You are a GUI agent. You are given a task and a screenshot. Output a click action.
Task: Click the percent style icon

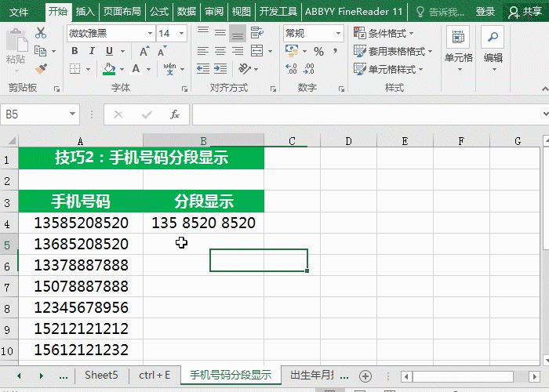(x=318, y=52)
